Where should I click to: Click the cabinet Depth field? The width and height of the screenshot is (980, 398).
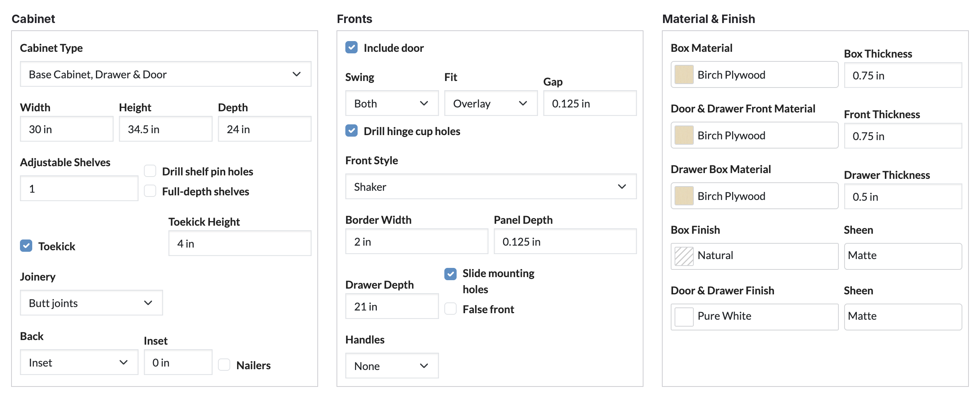click(264, 129)
